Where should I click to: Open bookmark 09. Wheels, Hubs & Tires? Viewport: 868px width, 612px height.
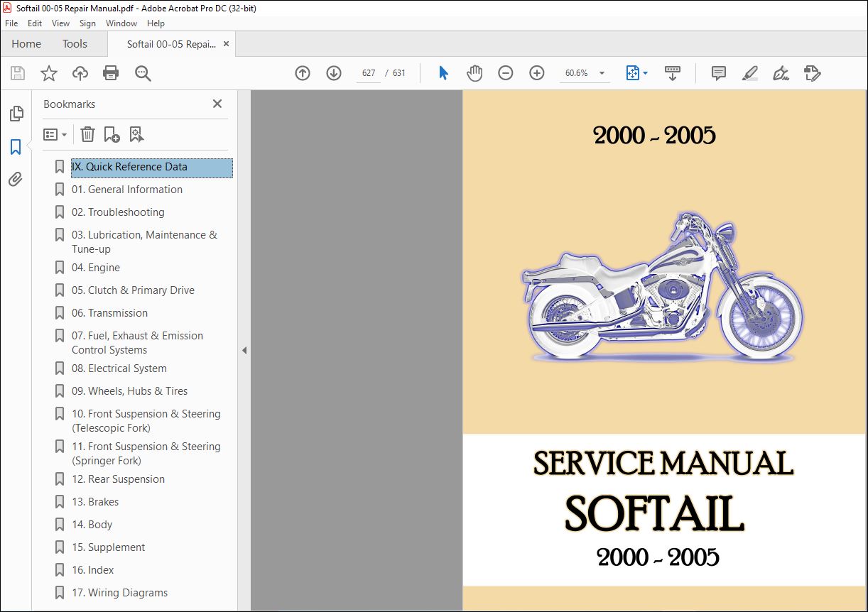pos(130,391)
